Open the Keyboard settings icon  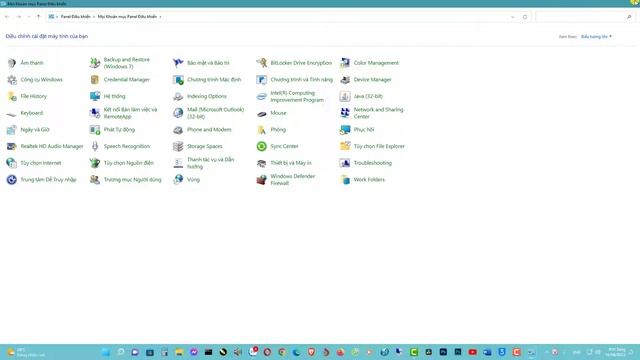click(x=11, y=113)
